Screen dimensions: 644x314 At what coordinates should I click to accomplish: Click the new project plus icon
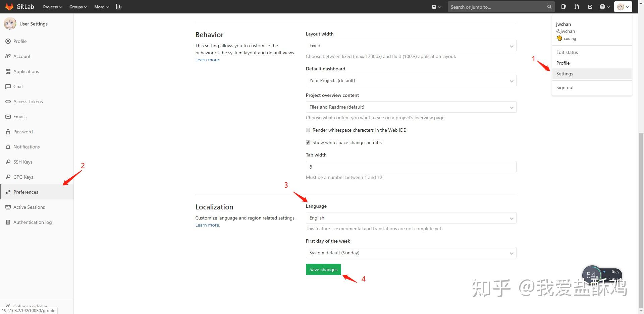click(x=434, y=7)
